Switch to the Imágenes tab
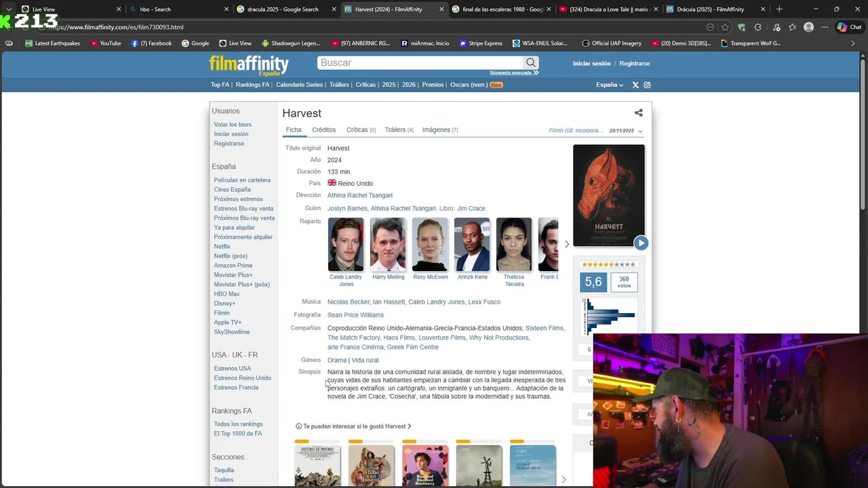 (440, 129)
